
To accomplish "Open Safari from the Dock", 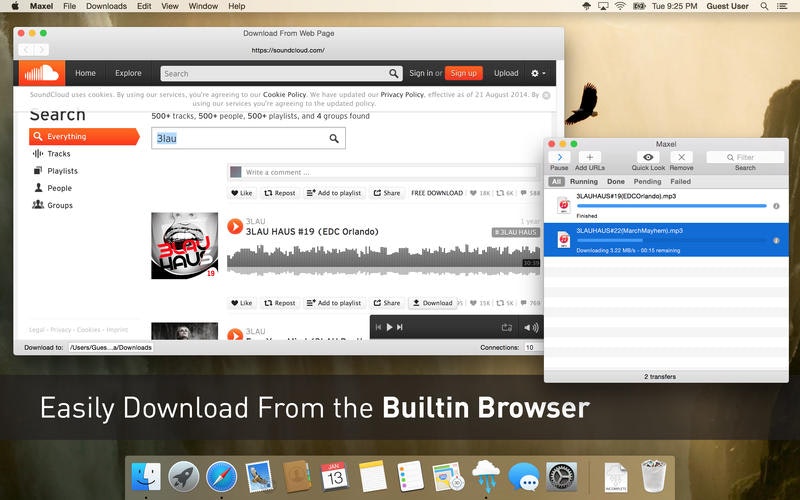I will (221, 477).
